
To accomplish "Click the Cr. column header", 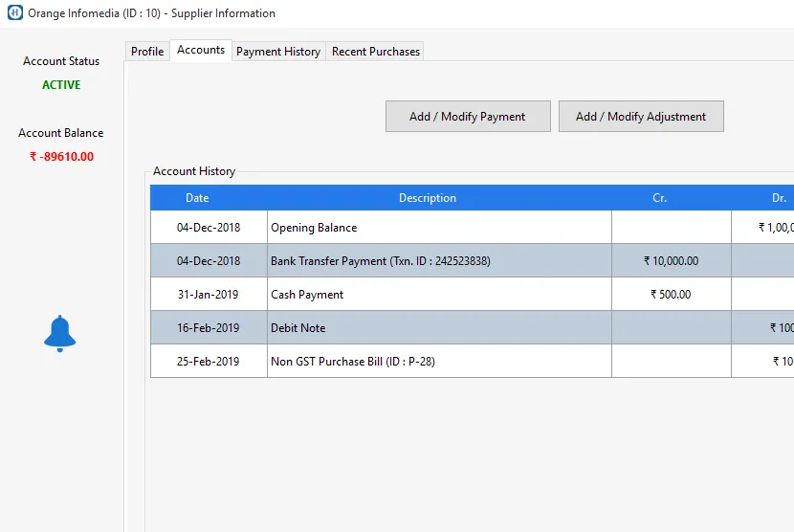I will (659, 198).
